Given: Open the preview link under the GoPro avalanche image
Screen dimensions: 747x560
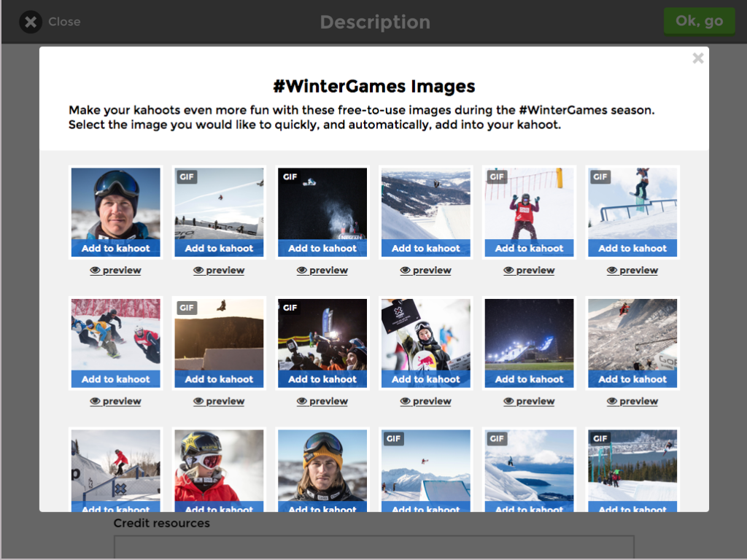Looking at the screenshot, I should tap(632, 401).
